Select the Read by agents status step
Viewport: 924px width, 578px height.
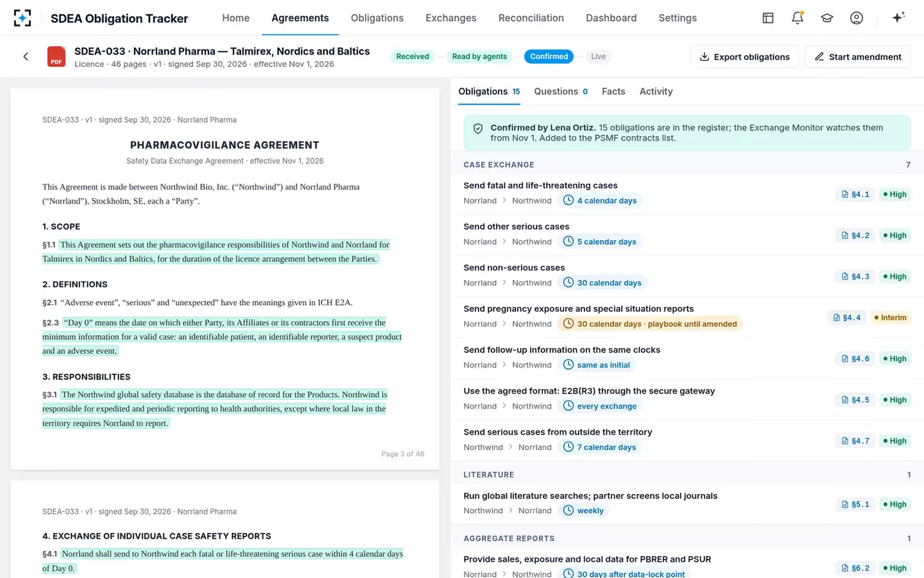coord(479,57)
